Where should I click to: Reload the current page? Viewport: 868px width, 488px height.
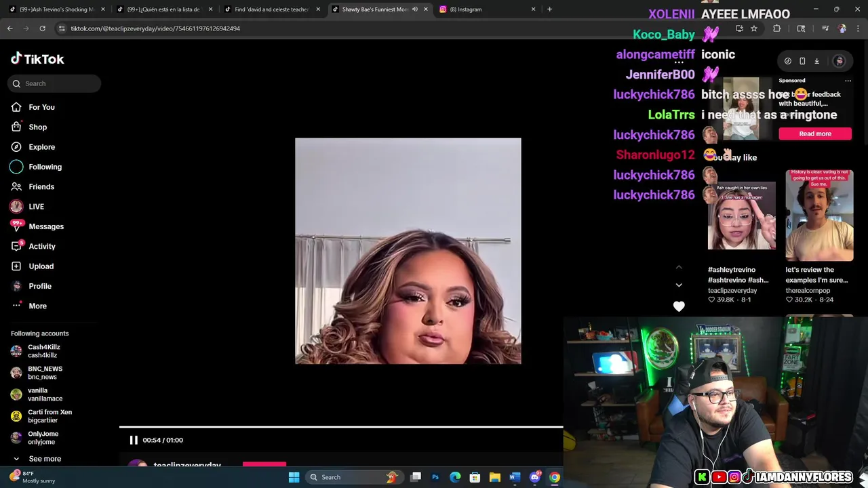(x=42, y=28)
